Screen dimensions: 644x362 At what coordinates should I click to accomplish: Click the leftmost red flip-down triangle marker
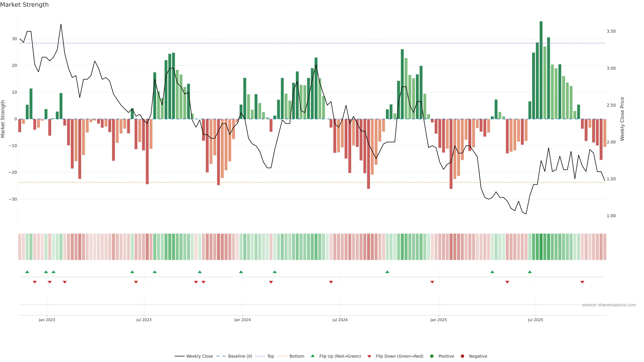tap(35, 282)
